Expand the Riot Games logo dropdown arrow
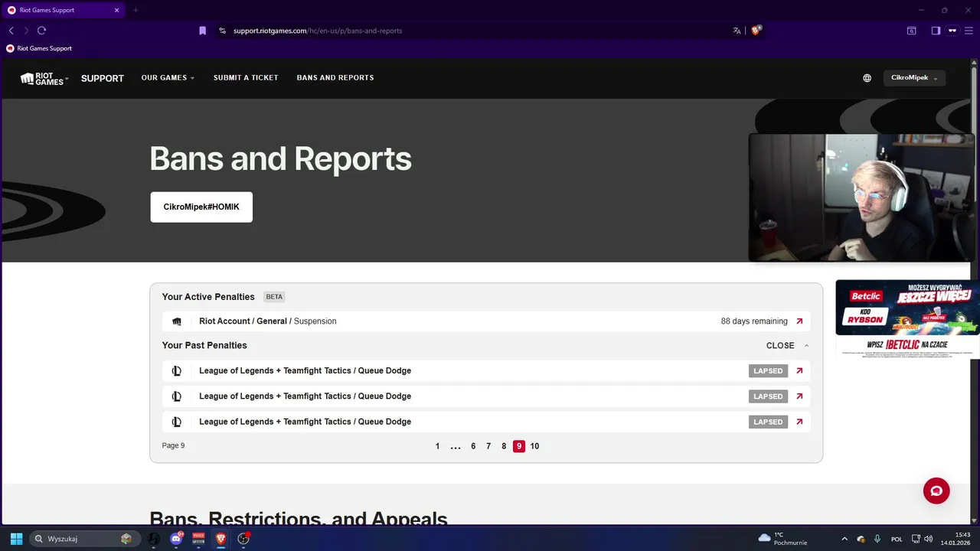This screenshot has width=980, height=551. point(67,78)
